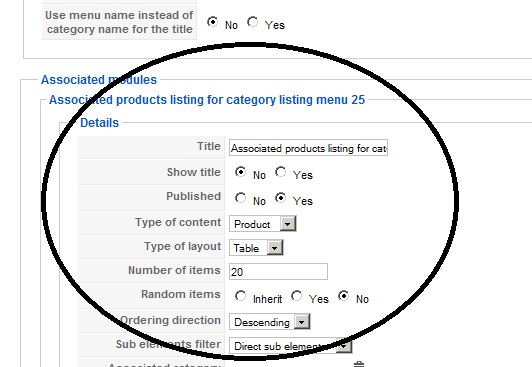
Task: Open the Sub elements filter dropdown
Action: pyautogui.click(x=290, y=346)
